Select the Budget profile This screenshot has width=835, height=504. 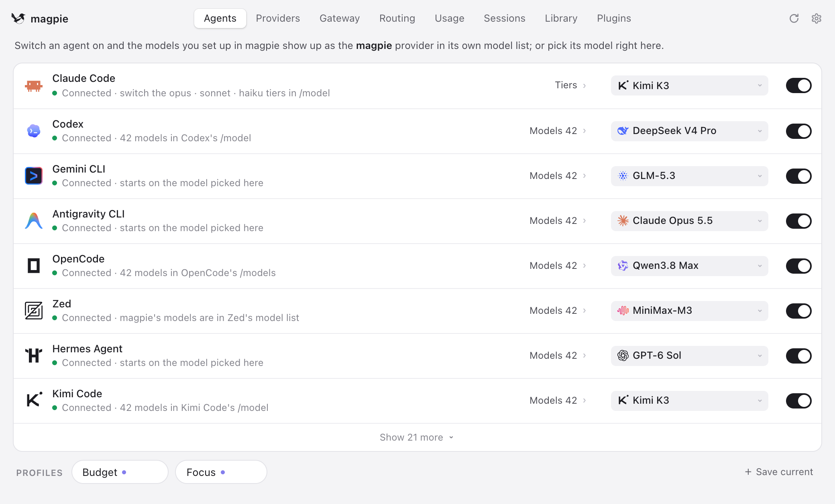tap(120, 472)
